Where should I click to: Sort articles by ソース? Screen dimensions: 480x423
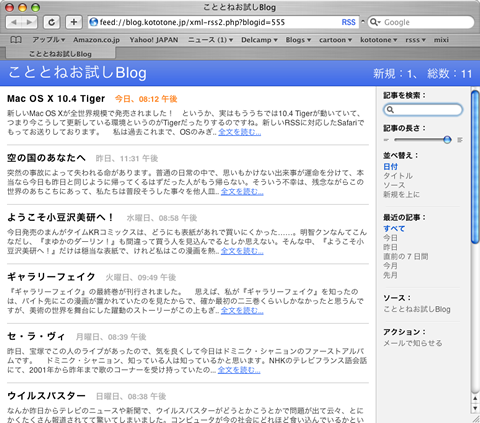coord(394,185)
